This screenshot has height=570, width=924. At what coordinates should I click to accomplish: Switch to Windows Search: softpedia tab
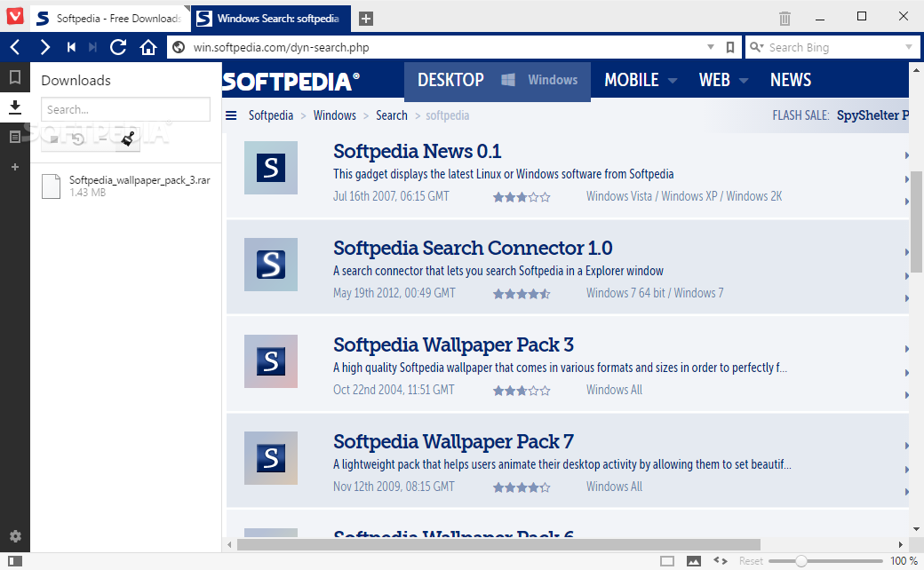pyautogui.click(x=270, y=19)
